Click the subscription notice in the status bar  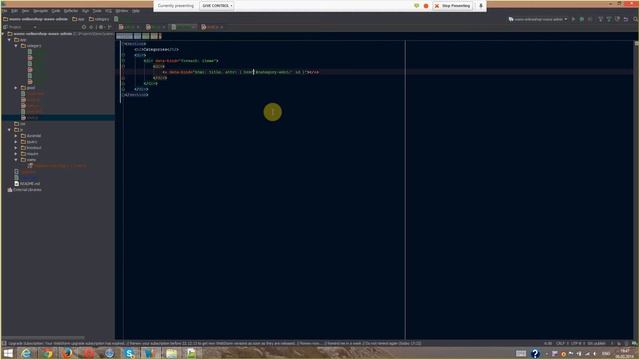coord(215,343)
